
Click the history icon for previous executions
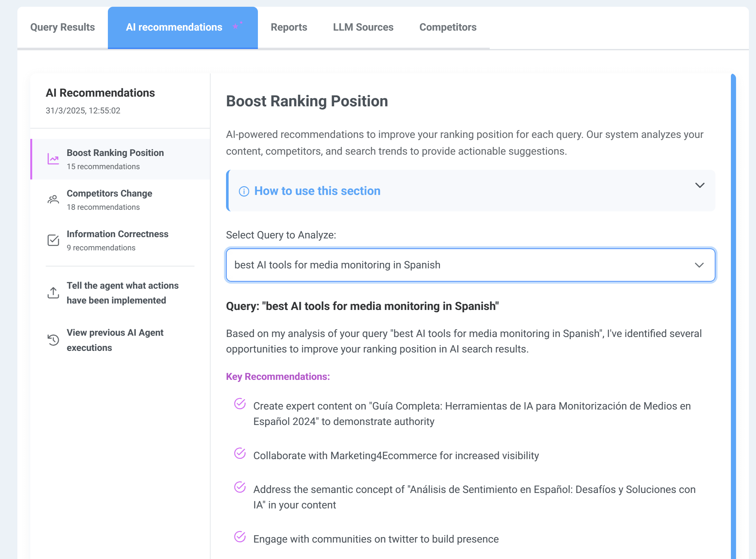[x=53, y=340]
